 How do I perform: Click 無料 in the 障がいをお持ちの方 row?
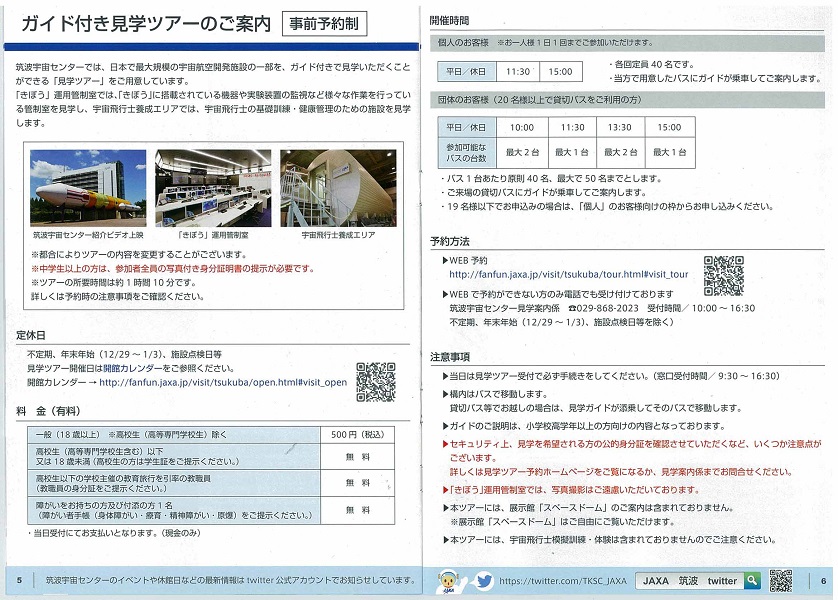click(x=358, y=510)
